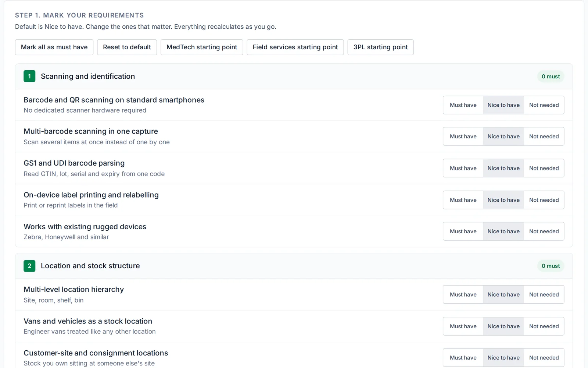Click the Location and stock structure header

[x=294, y=266]
